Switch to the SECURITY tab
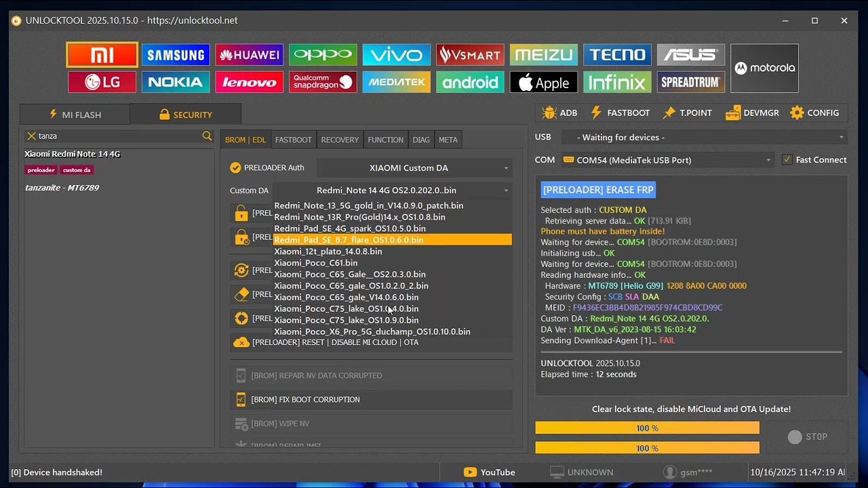868x488 pixels. [x=185, y=115]
